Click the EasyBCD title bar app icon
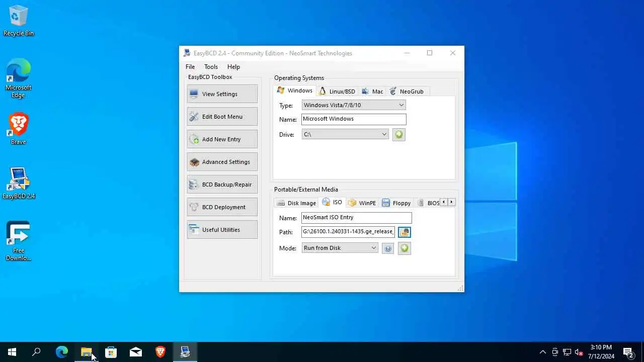 coord(187,53)
